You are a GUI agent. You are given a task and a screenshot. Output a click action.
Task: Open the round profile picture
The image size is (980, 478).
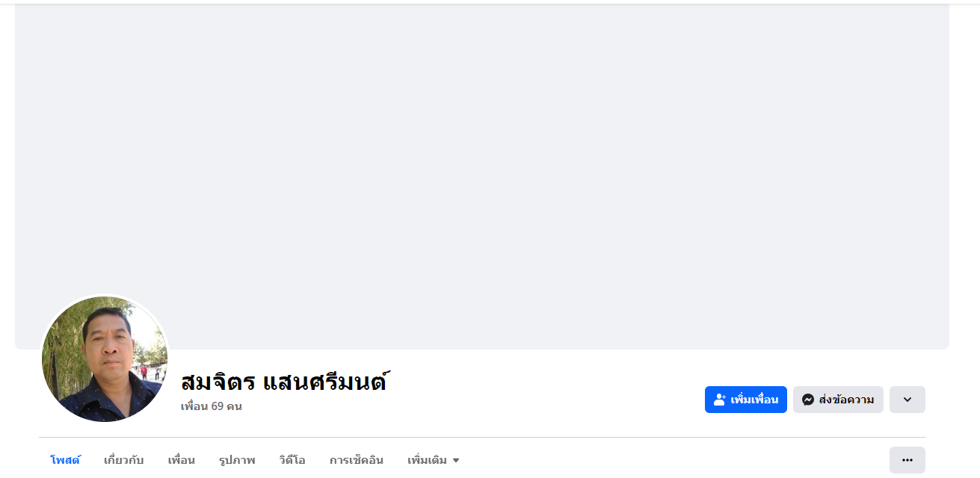105,358
